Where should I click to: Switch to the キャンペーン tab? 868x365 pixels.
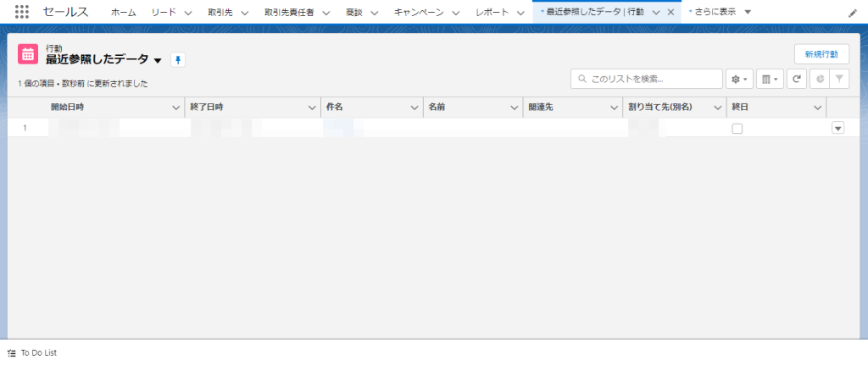[x=419, y=12]
